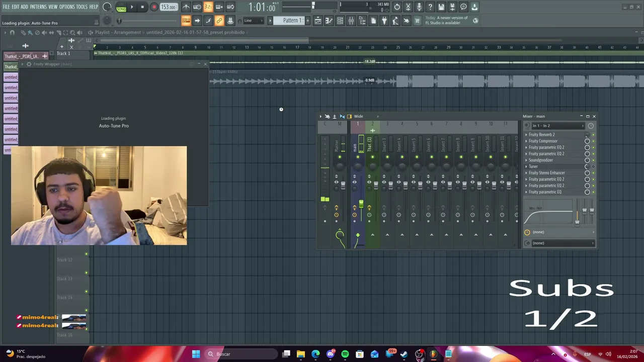Select the playlist zoom magnifier tool
Screen dimensions: 644x362
point(72,32)
